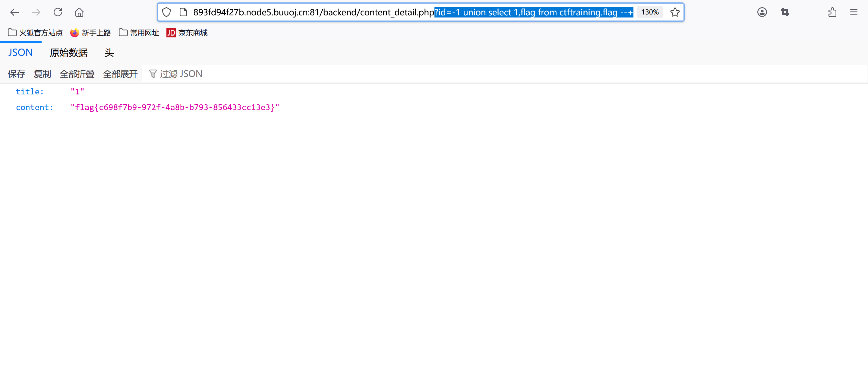
Task: Expand the 常用网址 bookmarks folder
Action: tap(139, 33)
